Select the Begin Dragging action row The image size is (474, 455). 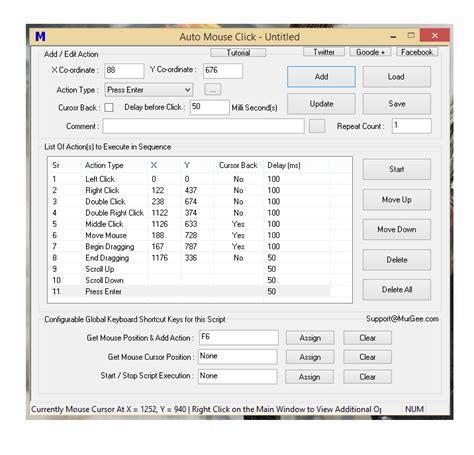[190, 247]
